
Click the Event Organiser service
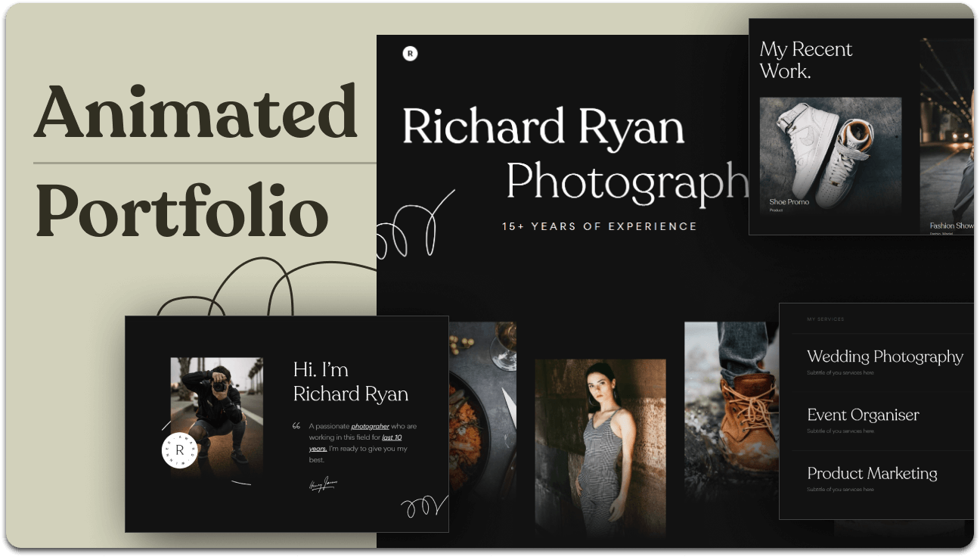coord(863,415)
